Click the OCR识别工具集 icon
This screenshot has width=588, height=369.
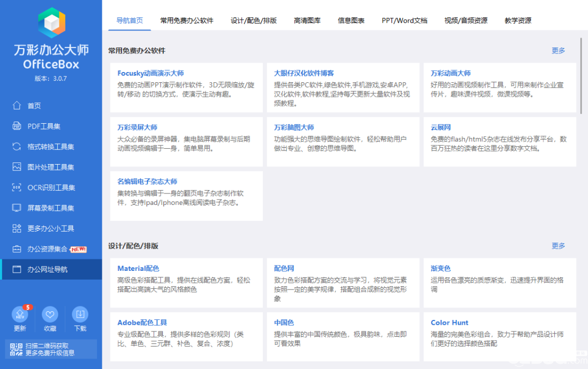click(x=17, y=187)
